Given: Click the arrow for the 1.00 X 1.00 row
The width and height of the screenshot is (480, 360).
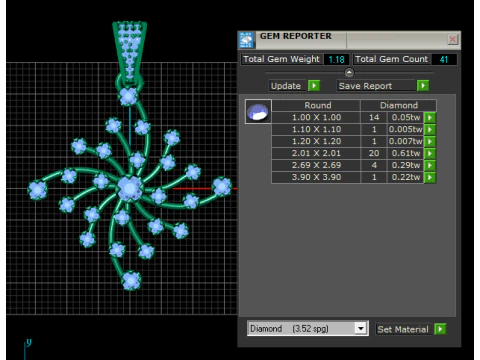Looking at the screenshot, I should coord(430,117).
